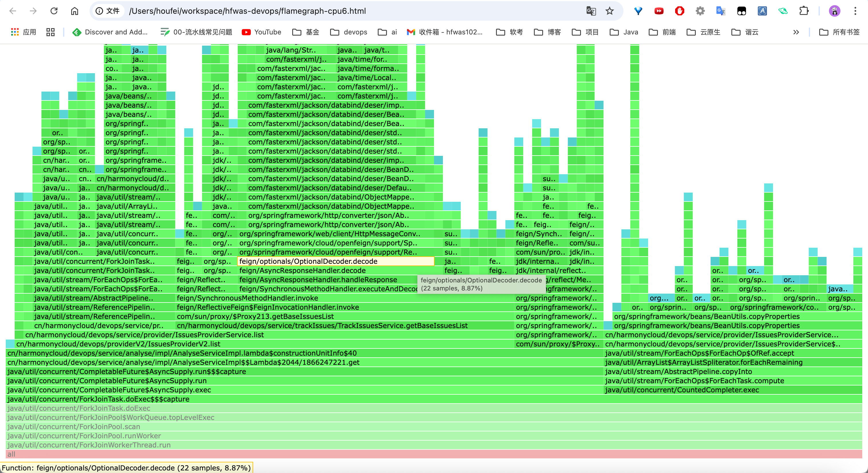Image resolution: width=868 pixels, height=473 pixels.
Task: Open the gear settings extension icon
Action: [x=700, y=11]
